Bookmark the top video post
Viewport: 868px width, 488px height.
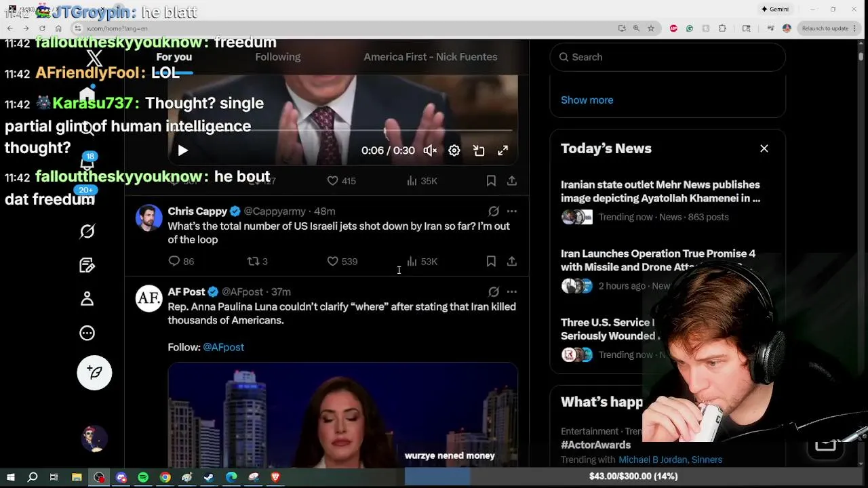tap(491, 181)
